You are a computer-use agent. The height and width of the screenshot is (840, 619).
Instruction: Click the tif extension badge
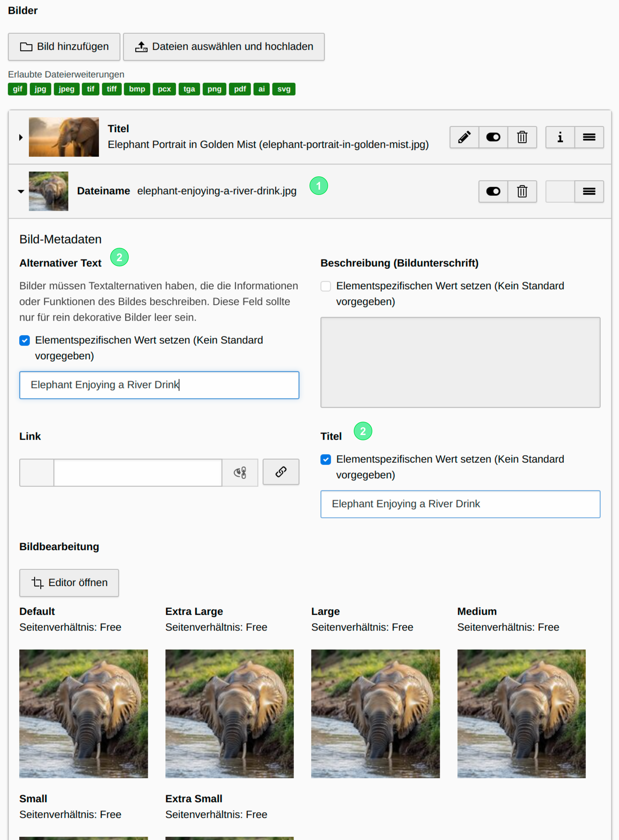click(91, 89)
